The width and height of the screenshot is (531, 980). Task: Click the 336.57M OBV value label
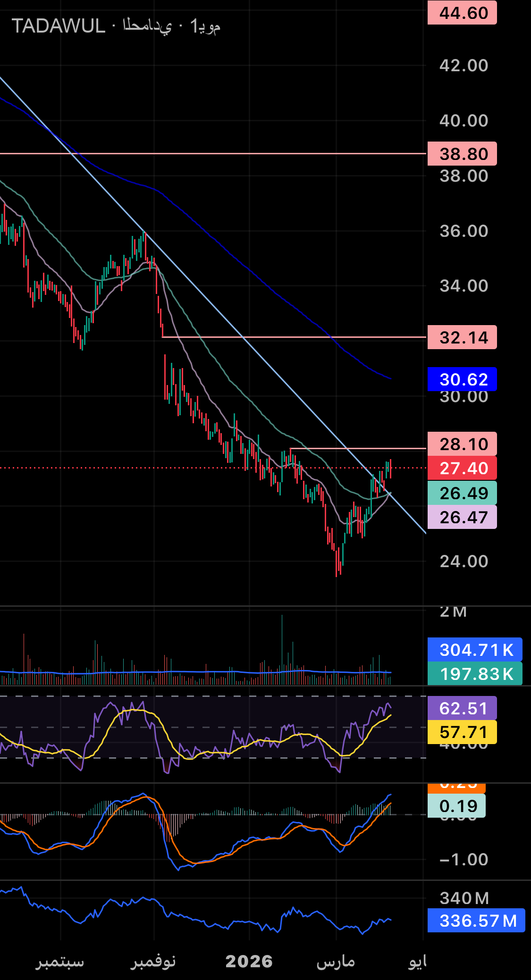(476, 921)
